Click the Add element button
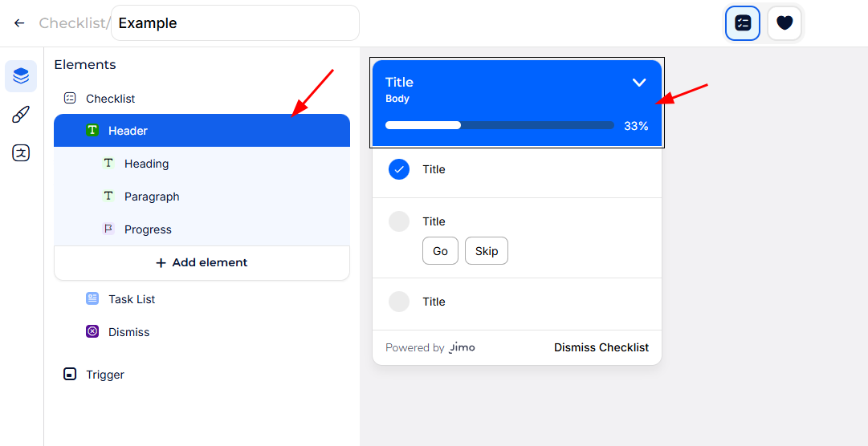Screen dimensions: 868x446 tap(202, 262)
